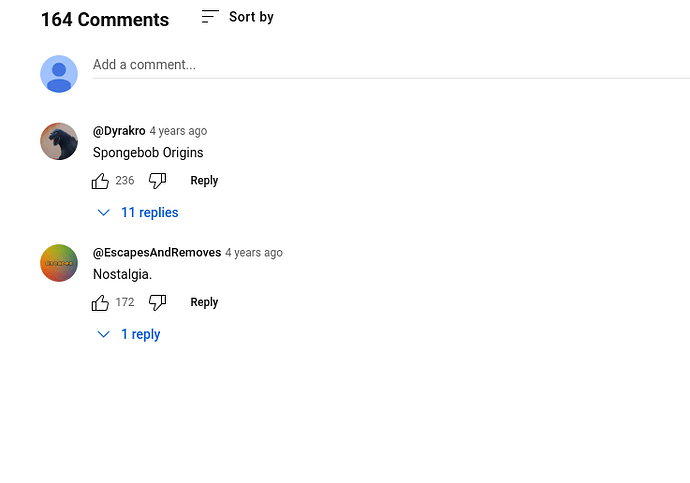Screen dimensions: 690x483
Task: Click @EscapesAndRemoves' profile avatar
Action: click(59, 263)
